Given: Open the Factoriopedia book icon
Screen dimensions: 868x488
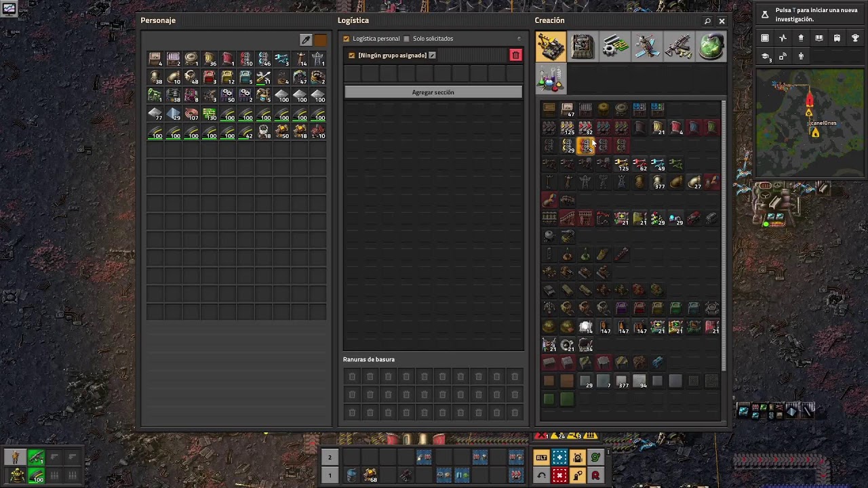Looking at the screenshot, I should pyautogui.click(x=818, y=38).
